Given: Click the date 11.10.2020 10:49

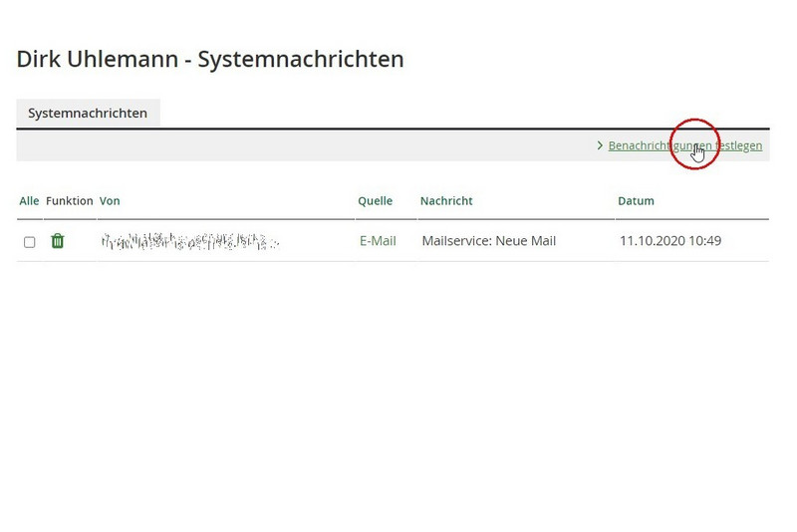Looking at the screenshot, I should (x=669, y=241).
